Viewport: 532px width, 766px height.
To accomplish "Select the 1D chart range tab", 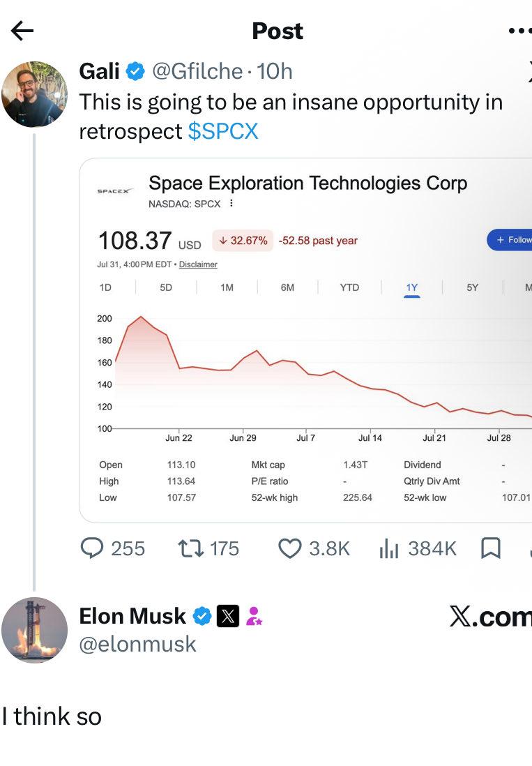I will pyautogui.click(x=105, y=287).
